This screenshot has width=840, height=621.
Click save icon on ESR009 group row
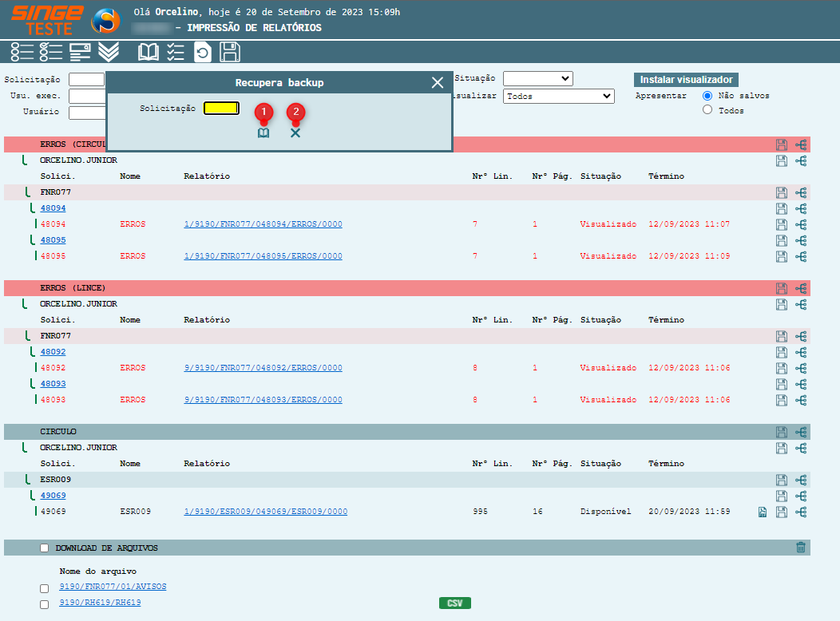[x=782, y=480]
